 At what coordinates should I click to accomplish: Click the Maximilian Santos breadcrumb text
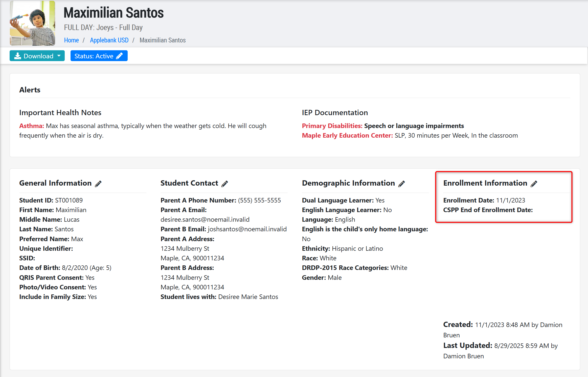(163, 40)
